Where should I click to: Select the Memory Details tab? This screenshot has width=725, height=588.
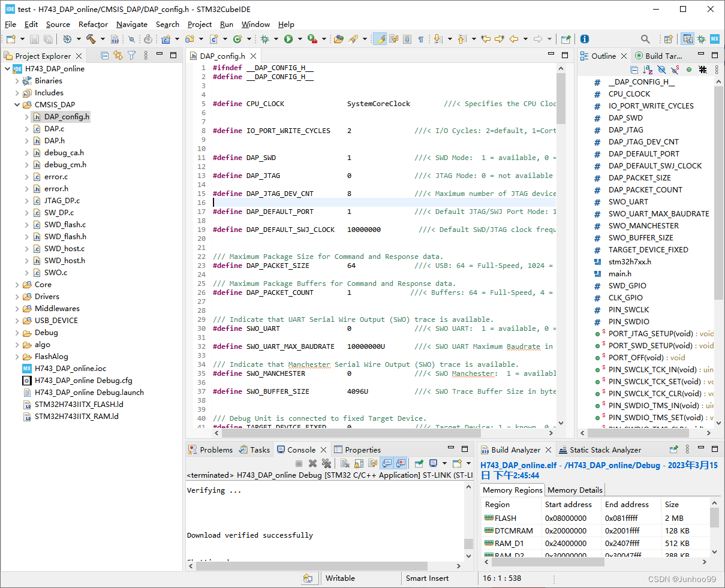pyautogui.click(x=574, y=490)
